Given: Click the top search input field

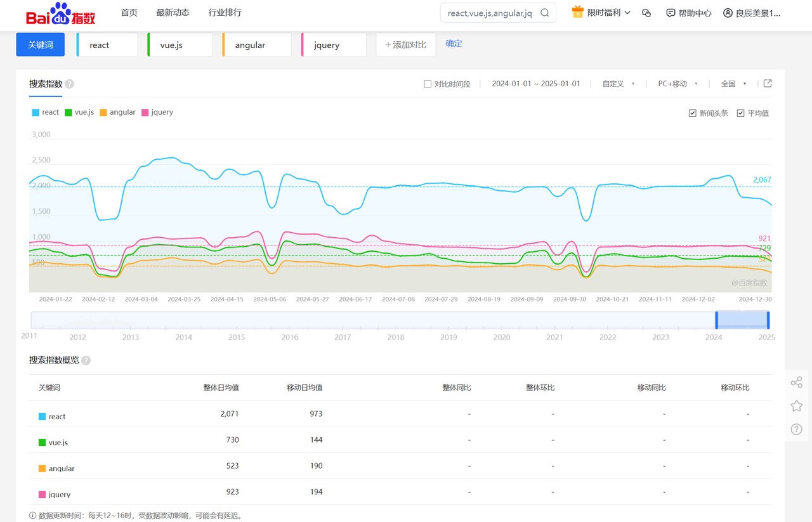Looking at the screenshot, I should pyautogui.click(x=490, y=13).
